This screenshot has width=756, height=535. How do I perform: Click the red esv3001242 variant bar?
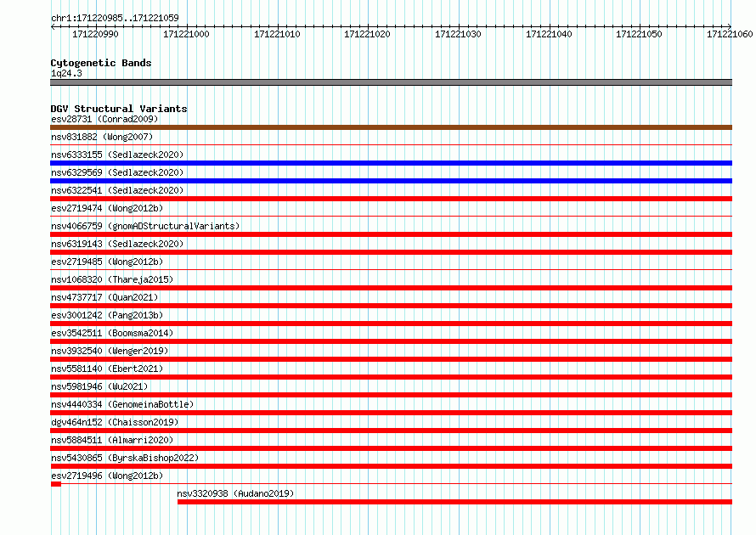[x=391, y=324]
